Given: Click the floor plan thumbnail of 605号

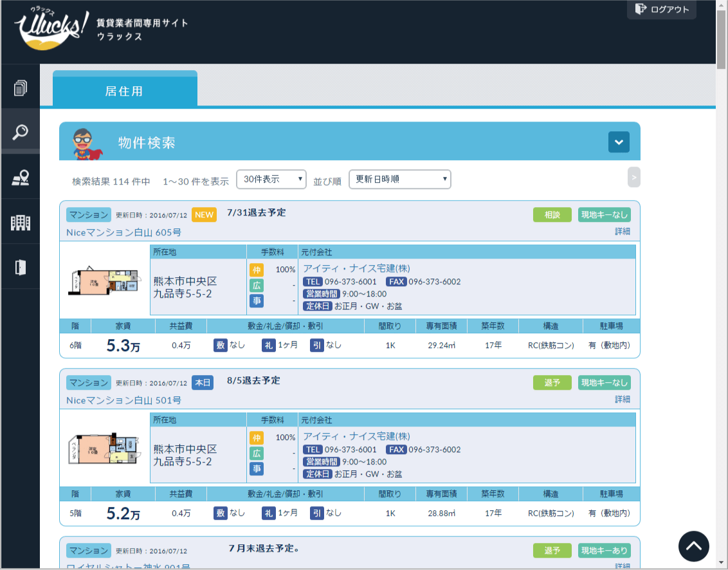Looking at the screenshot, I should [104, 280].
